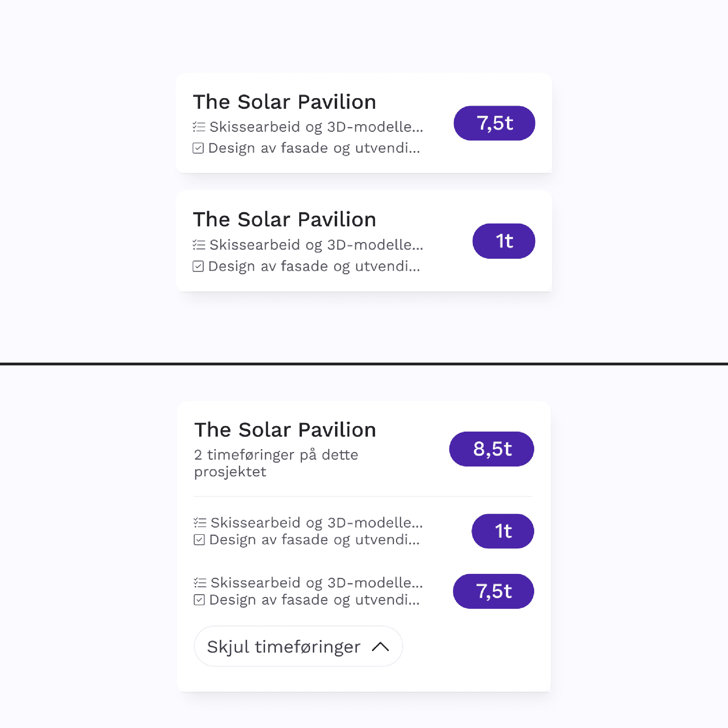Click checkbox icon in second card's Design line
Screen dimensions: 728x728
tap(198, 266)
